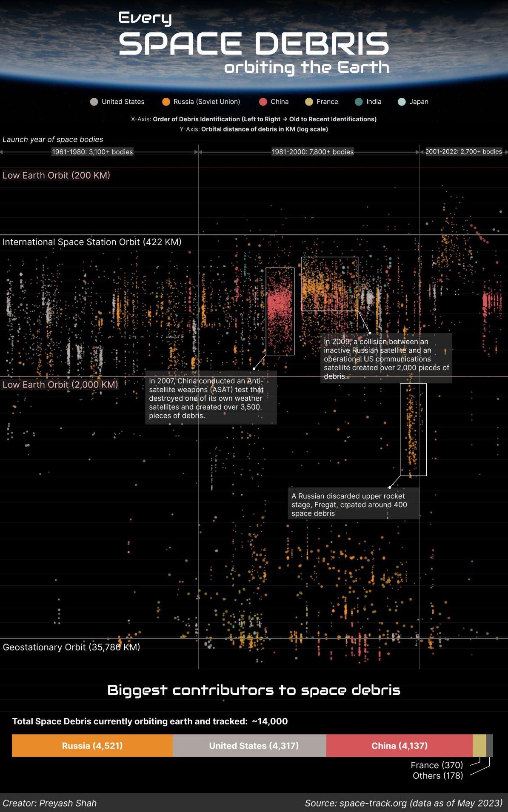This screenshot has height=812, width=508.
Task: Open the space-track.org source text
Action: pyautogui.click(x=403, y=803)
